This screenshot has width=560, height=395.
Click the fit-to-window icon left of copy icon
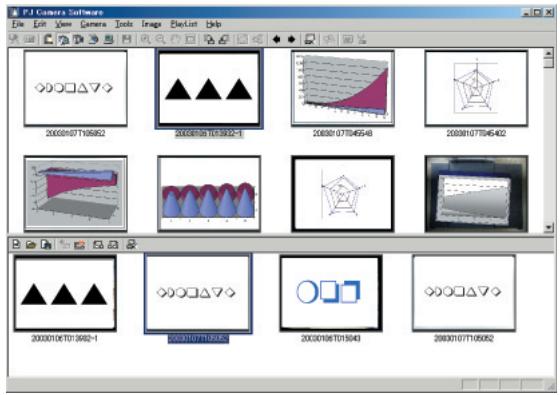(x=190, y=39)
